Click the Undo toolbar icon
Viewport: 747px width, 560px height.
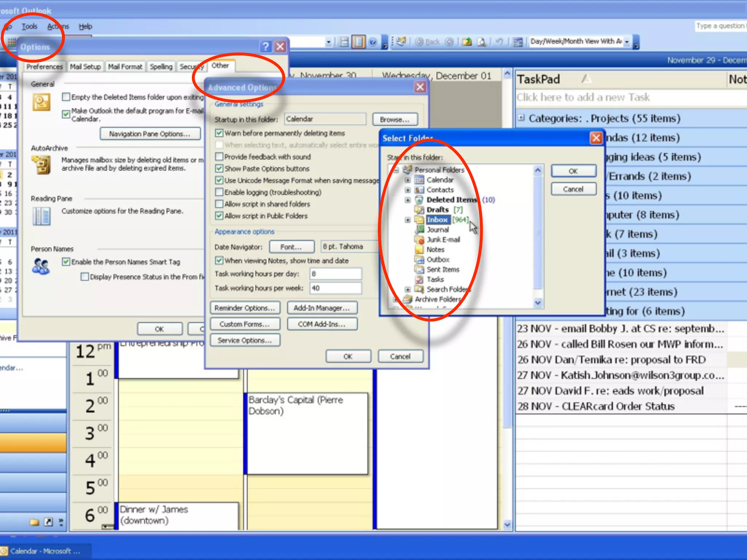click(499, 42)
